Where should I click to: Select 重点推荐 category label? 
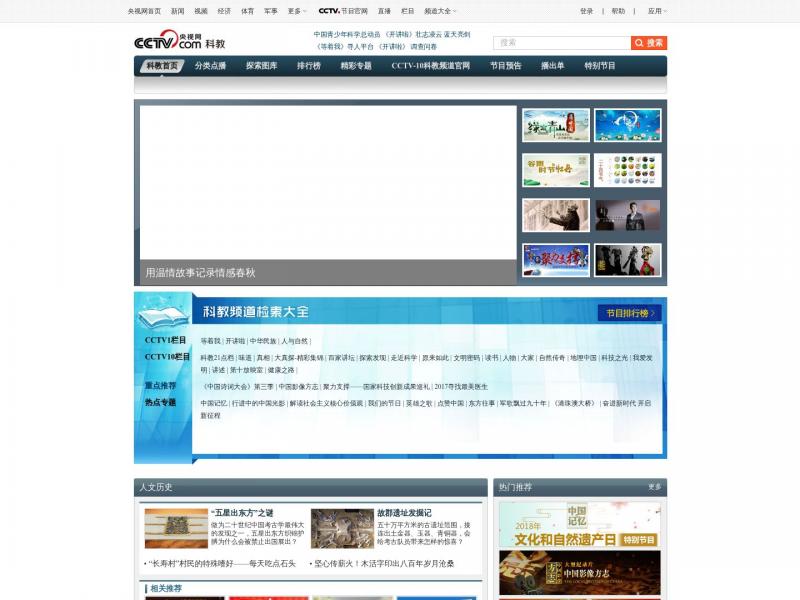coord(160,386)
